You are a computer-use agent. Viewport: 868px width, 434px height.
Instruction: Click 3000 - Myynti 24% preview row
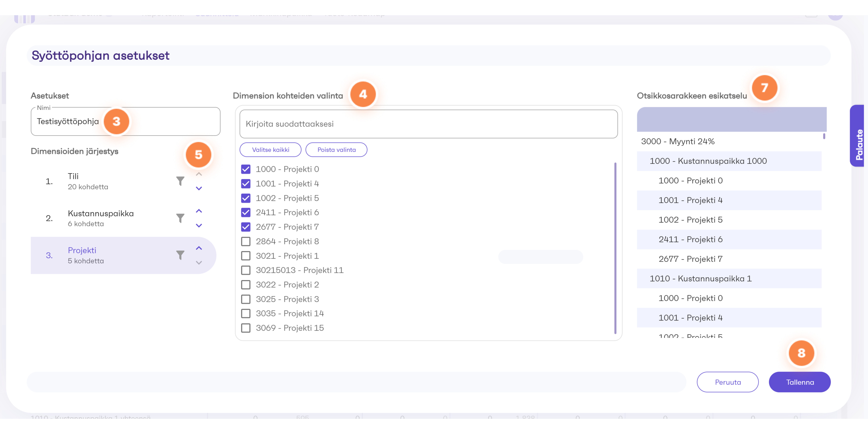[x=729, y=142]
